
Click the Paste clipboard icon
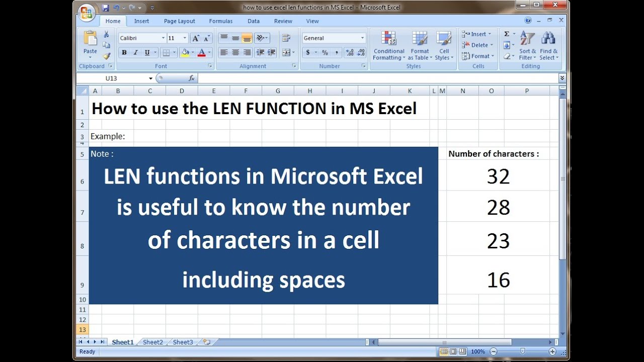click(x=90, y=38)
